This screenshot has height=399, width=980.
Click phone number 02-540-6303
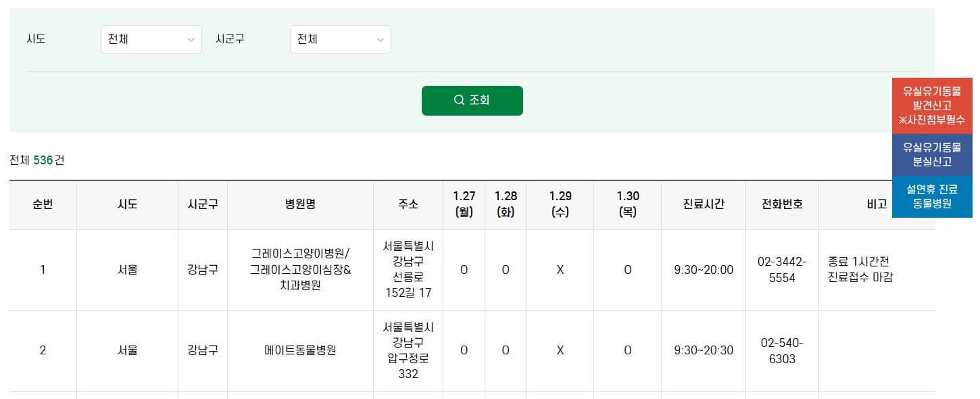[782, 350]
